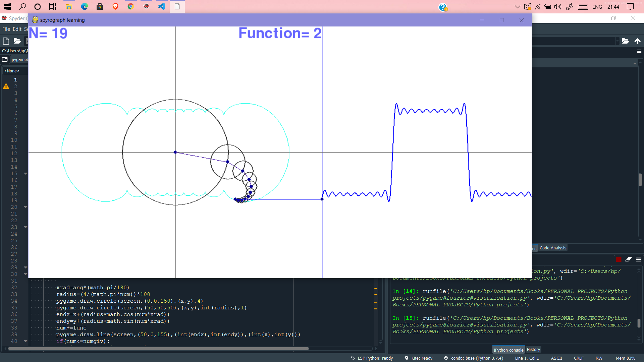Click the pygame icon in spyrograph title bar
Image resolution: width=644 pixels, height=362 pixels.
coord(35,20)
